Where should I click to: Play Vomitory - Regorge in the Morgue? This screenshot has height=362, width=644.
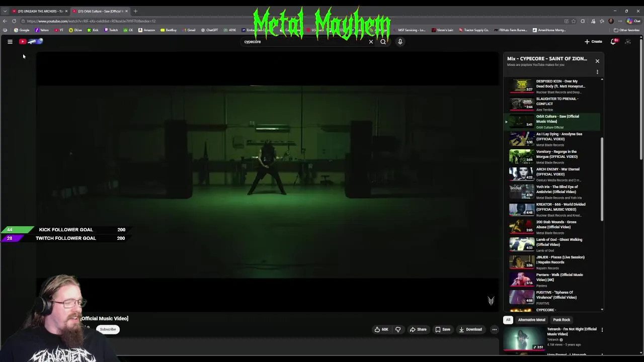click(x=552, y=156)
